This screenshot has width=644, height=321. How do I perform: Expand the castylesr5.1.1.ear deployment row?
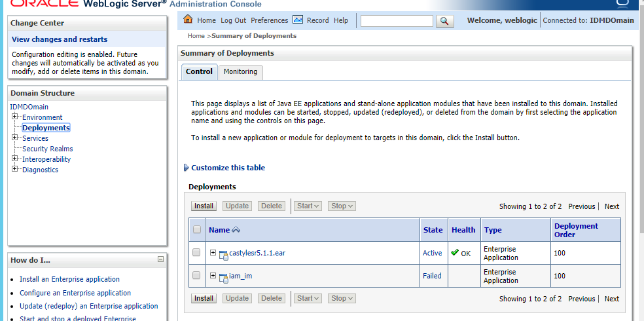click(213, 252)
